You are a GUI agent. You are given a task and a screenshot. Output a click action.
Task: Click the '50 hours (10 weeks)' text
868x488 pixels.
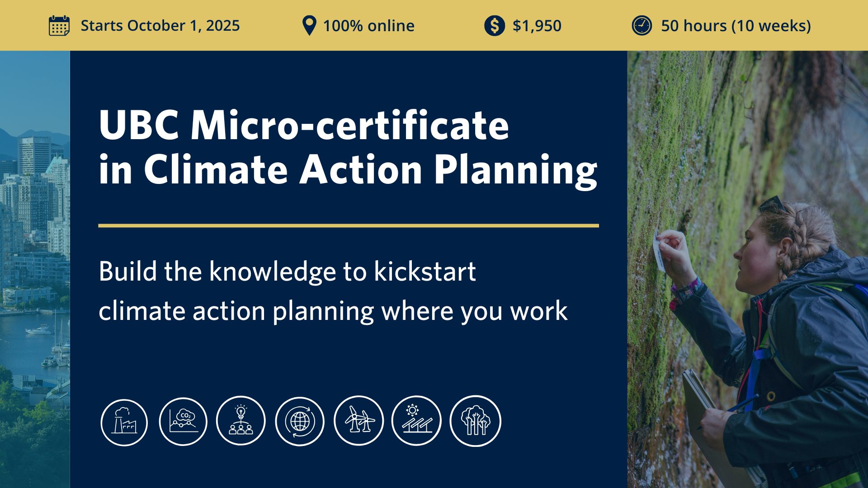tap(736, 26)
